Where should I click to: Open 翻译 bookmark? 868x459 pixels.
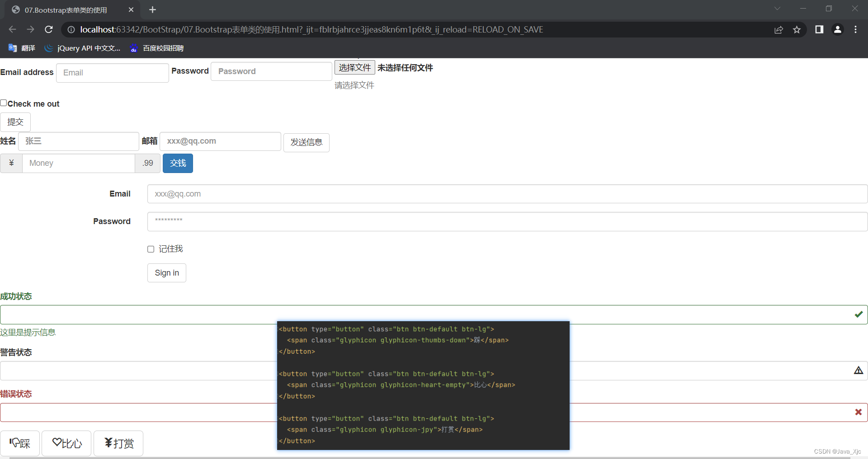pos(22,48)
